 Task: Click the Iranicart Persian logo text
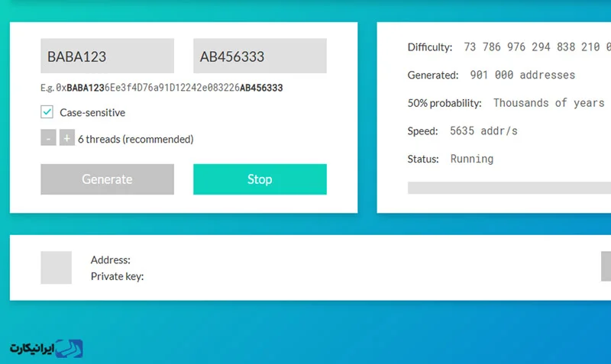click(34, 349)
